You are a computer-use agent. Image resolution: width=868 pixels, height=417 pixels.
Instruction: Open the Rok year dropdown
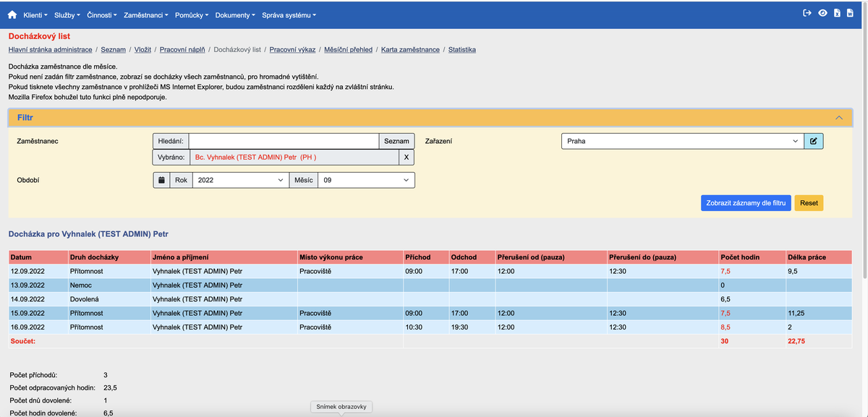239,180
